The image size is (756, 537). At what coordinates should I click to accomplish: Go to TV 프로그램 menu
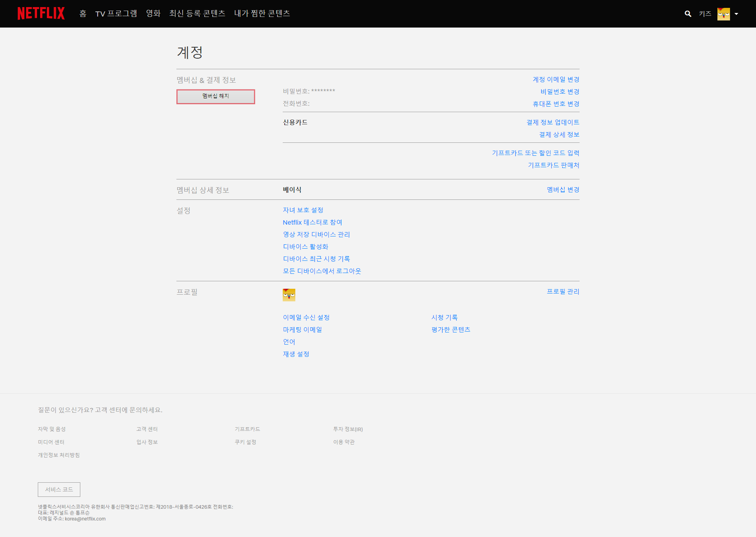point(116,13)
